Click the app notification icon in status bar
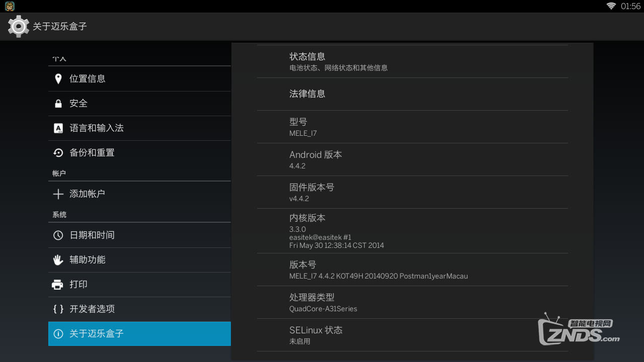 (10, 6)
